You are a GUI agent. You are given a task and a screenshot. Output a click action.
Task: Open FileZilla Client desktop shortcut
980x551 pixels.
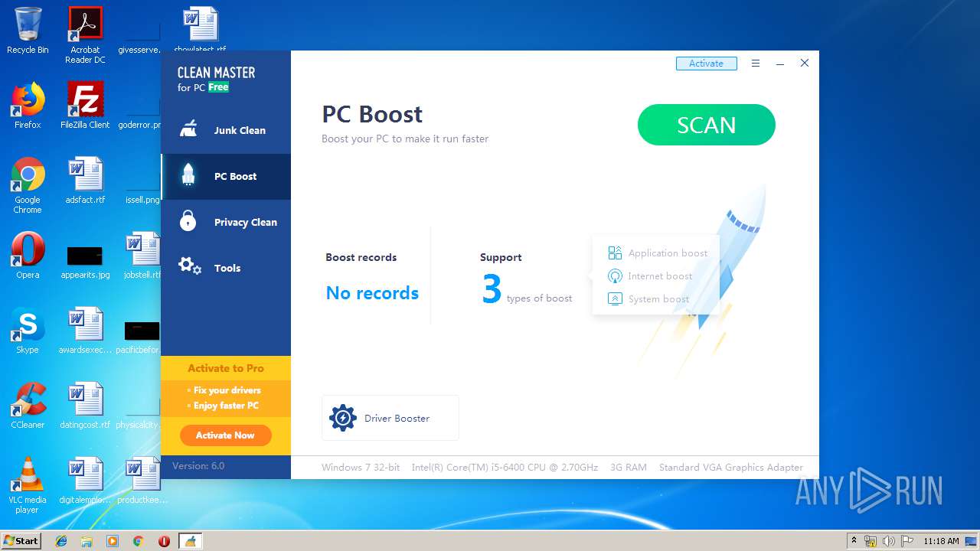[85, 106]
